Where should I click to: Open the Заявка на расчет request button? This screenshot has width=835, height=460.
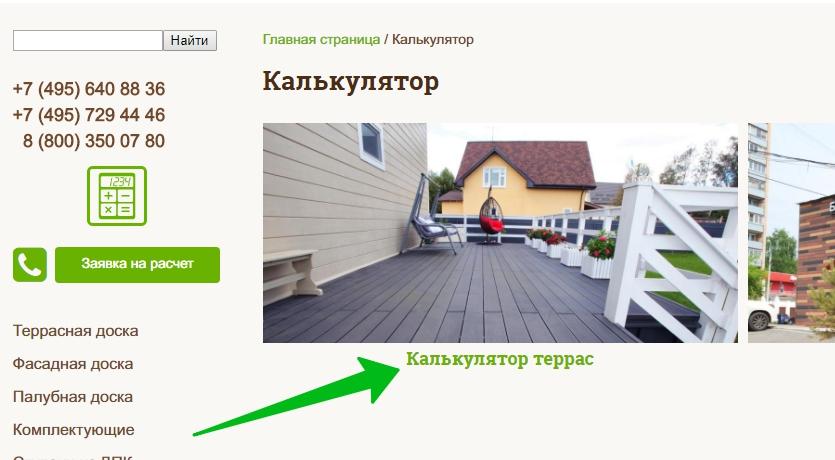137,265
